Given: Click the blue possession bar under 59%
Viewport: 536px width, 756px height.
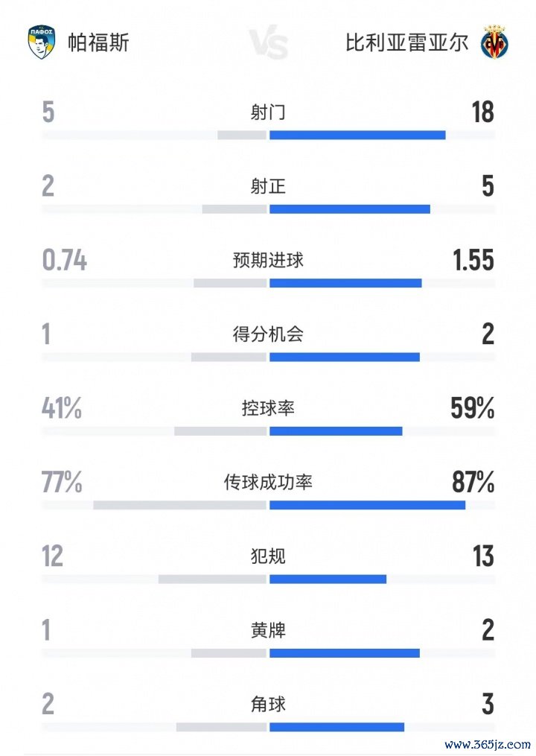Looking at the screenshot, I should (336, 431).
